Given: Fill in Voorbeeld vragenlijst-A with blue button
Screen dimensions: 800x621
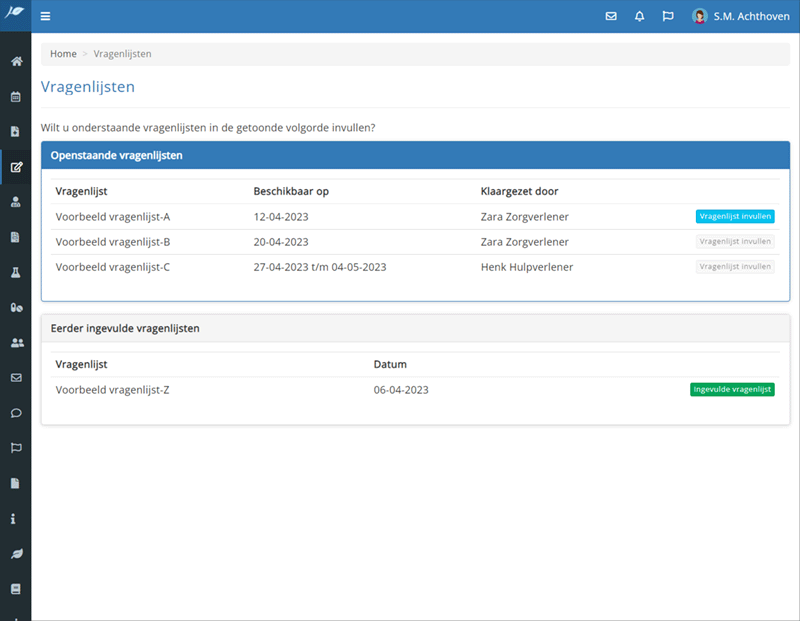Looking at the screenshot, I should 735,216.
